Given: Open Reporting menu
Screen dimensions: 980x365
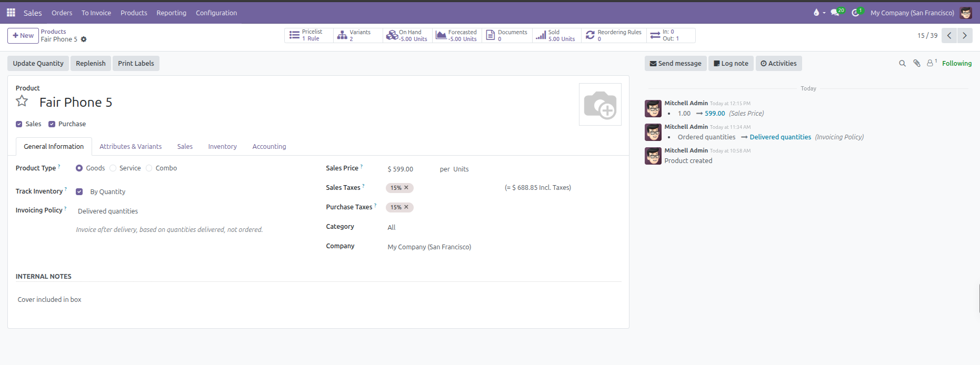Looking at the screenshot, I should [x=171, y=13].
